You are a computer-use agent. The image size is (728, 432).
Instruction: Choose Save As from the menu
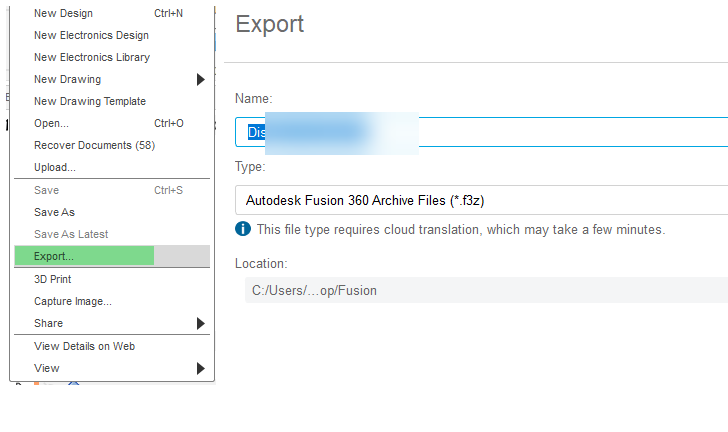coord(112,212)
